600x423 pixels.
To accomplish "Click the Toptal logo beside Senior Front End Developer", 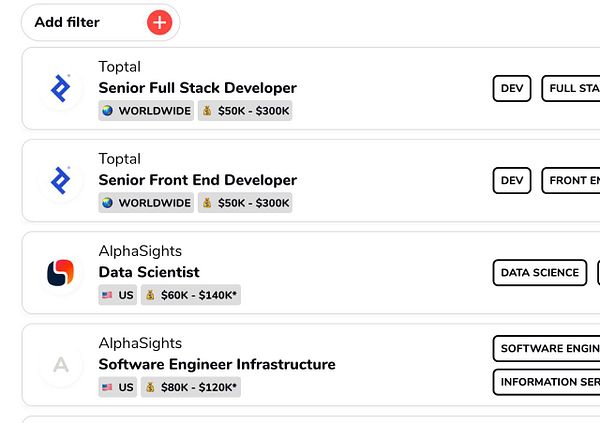I will coord(60,180).
